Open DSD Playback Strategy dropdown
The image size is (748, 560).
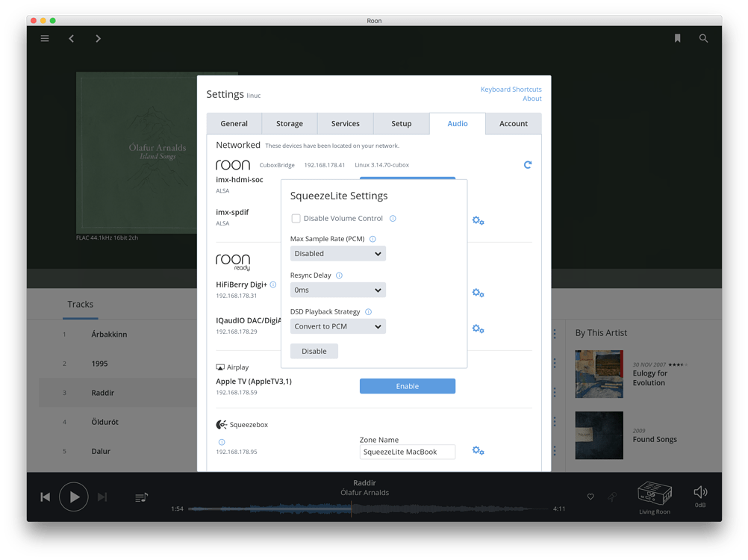[338, 326]
